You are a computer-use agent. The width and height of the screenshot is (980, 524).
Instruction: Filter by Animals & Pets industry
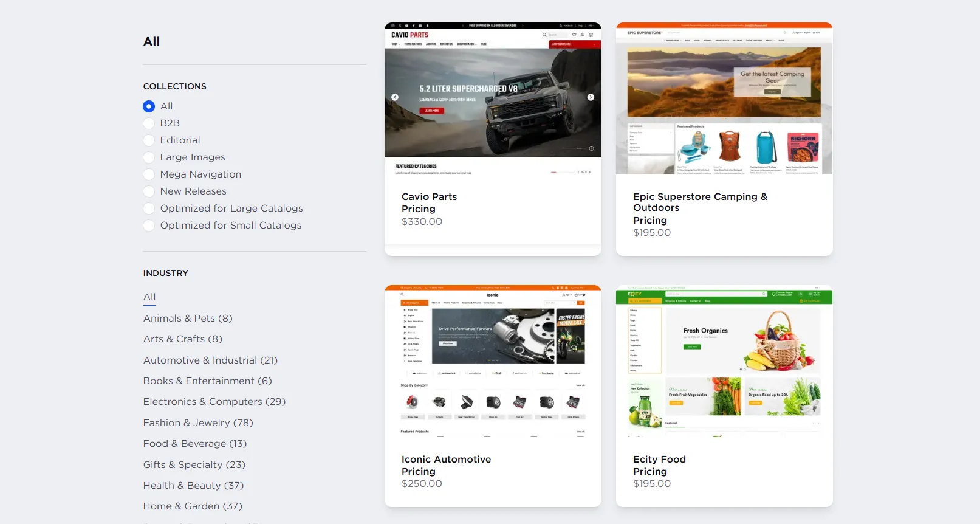pyautogui.click(x=188, y=319)
